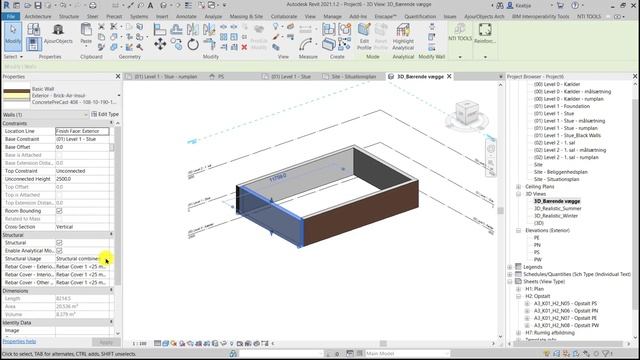Click the user account icon in title bar
The image size is (640, 360).
click(x=510, y=5)
